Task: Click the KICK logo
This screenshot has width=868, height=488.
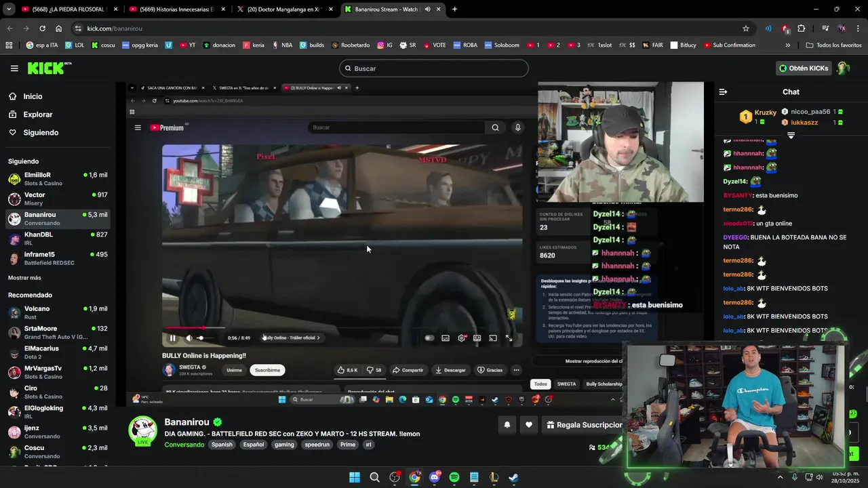Action: click(x=49, y=68)
